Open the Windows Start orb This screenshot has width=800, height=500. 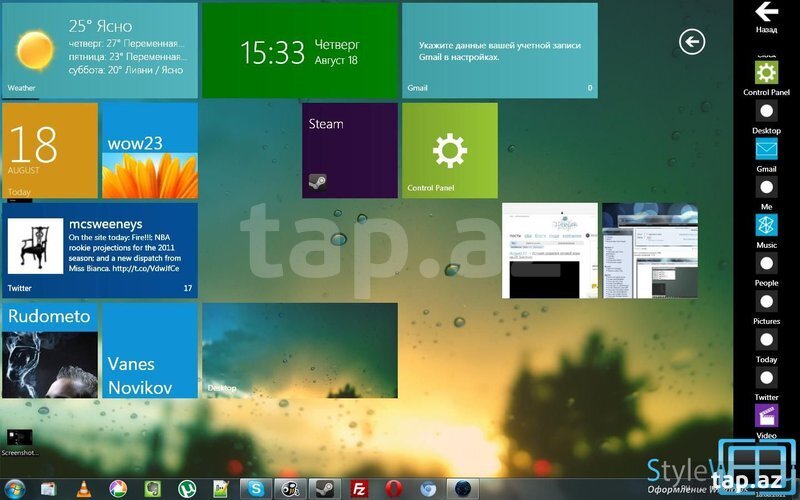pyautogui.click(x=14, y=489)
